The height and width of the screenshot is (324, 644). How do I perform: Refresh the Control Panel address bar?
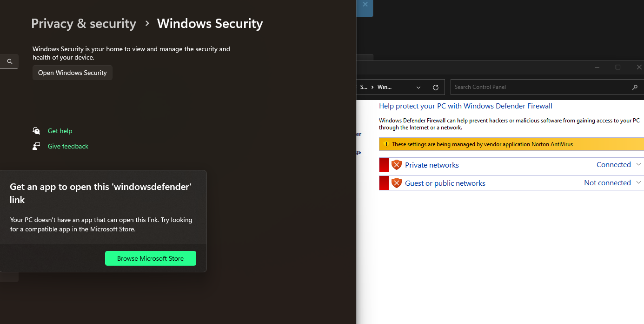tap(436, 87)
